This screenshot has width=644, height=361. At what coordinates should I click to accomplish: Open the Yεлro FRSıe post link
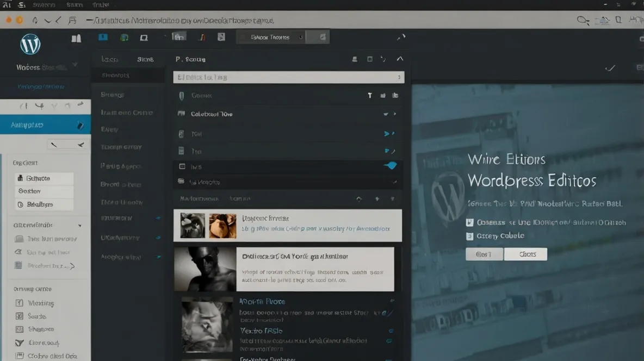[261, 331]
